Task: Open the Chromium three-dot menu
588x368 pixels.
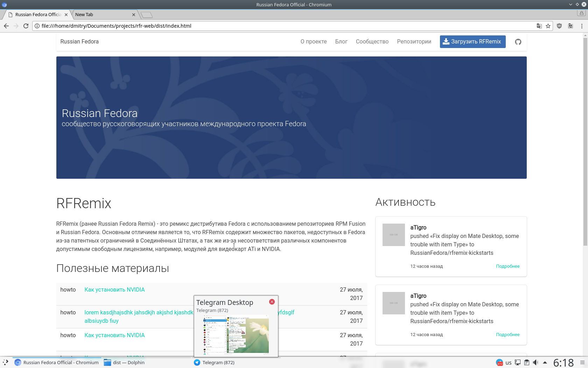Action: (x=582, y=26)
